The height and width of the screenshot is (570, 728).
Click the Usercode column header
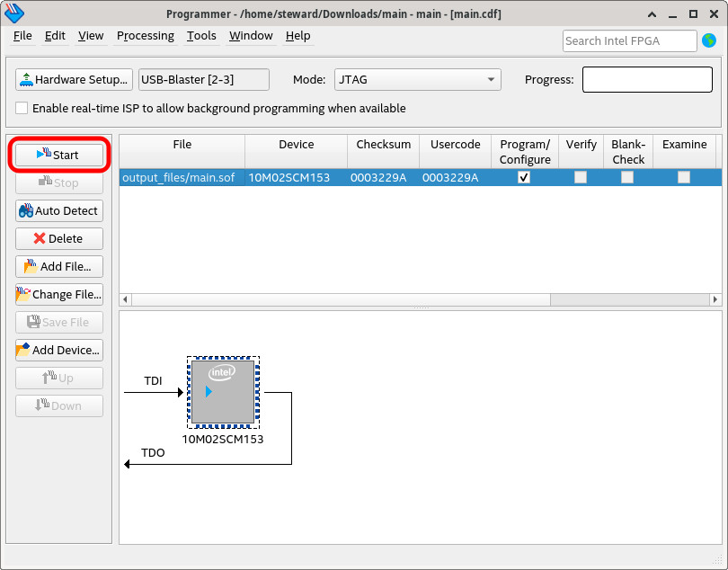pos(455,151)
